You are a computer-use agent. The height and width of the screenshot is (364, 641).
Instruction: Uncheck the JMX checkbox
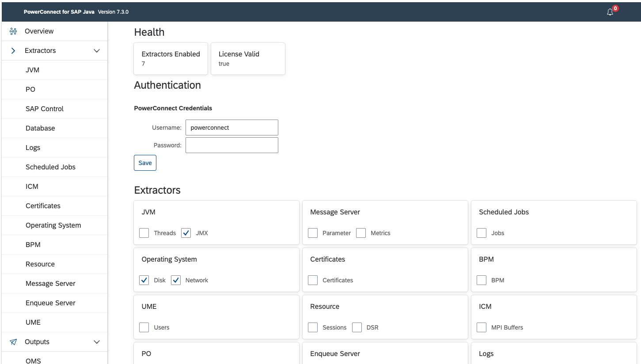pos(186,233)
